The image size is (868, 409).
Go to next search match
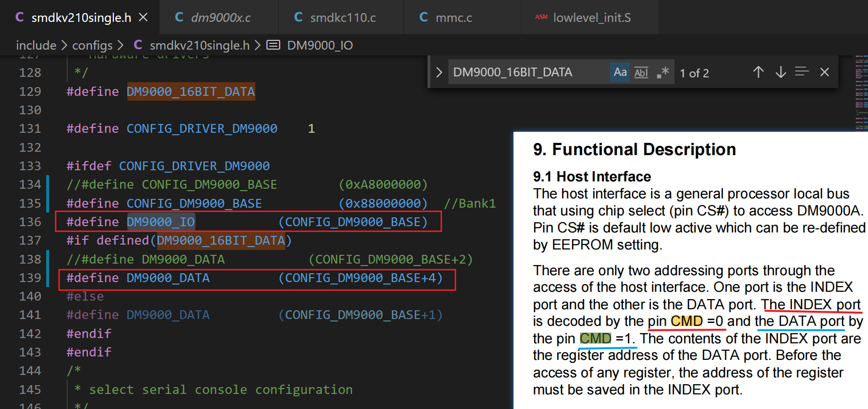(780, 72)
